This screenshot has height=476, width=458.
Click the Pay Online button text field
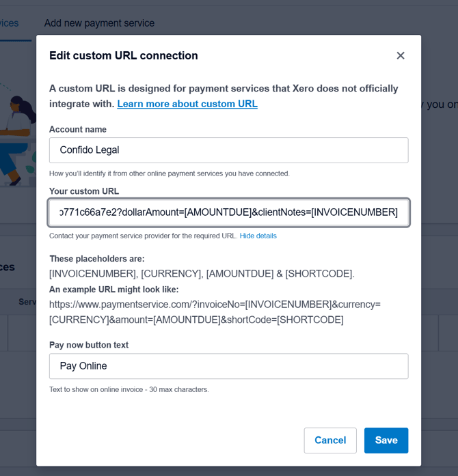click(x=228, y=366)
